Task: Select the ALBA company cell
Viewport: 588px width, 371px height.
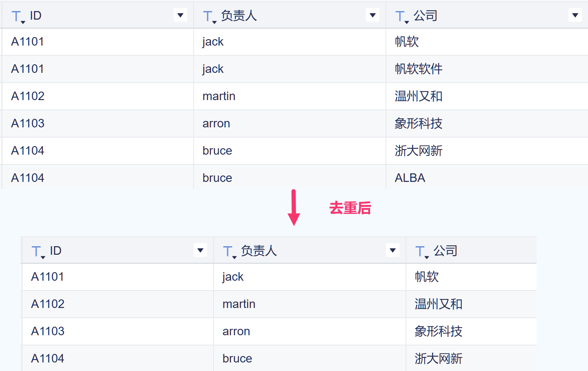Action: click(410, 178)
